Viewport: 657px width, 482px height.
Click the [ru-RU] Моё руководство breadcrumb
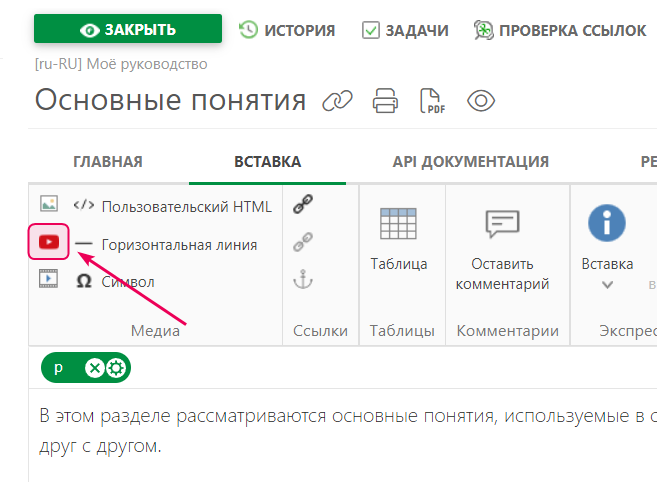(121, 64)
